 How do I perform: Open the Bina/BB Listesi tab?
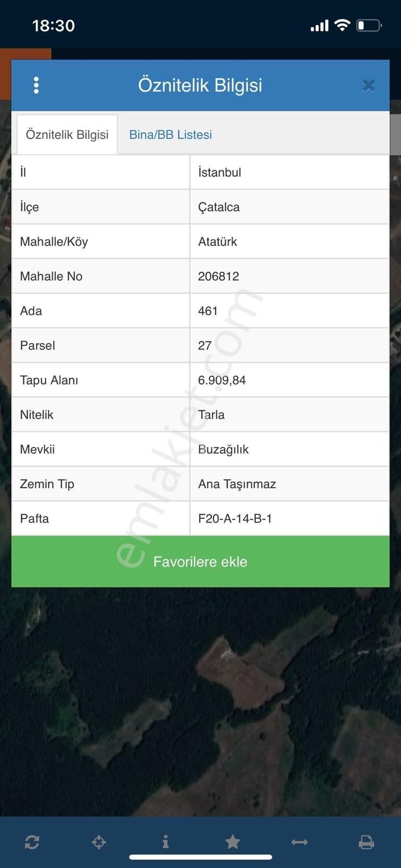170,135
